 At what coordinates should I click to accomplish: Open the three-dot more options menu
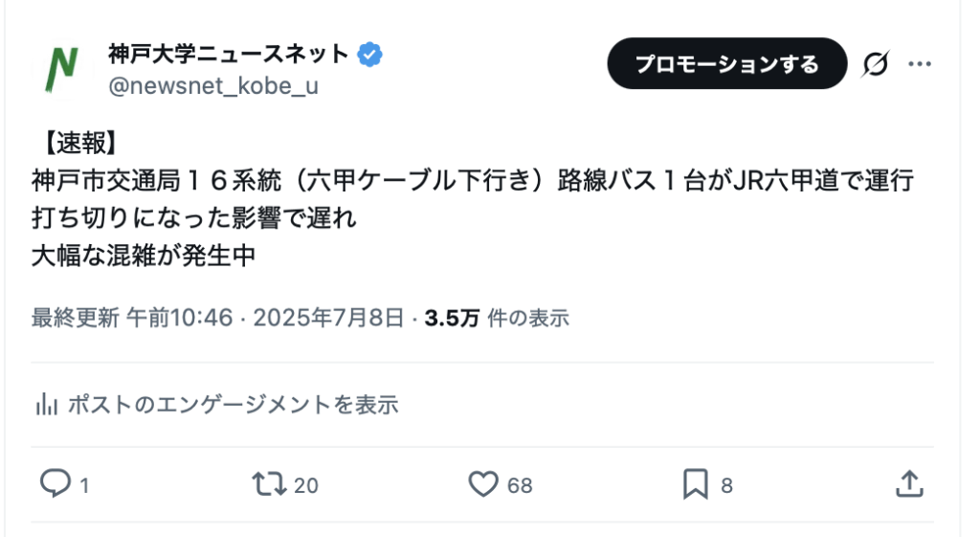920,64
